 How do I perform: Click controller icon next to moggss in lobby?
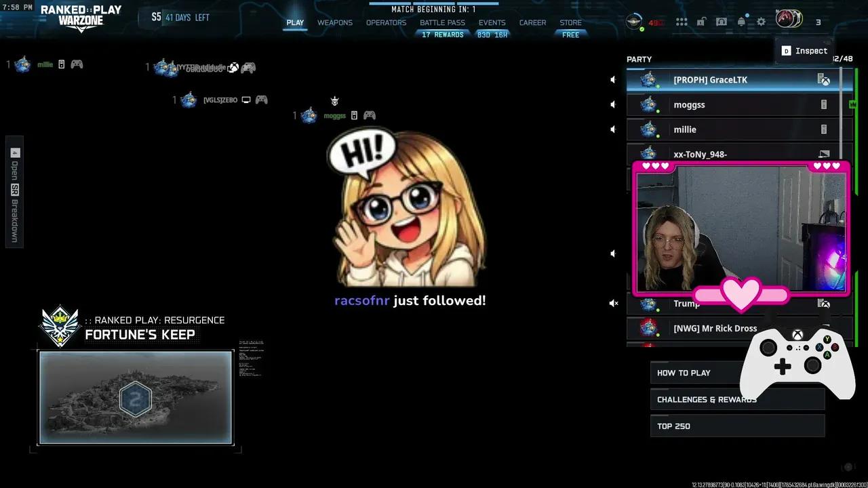[369, 115]
